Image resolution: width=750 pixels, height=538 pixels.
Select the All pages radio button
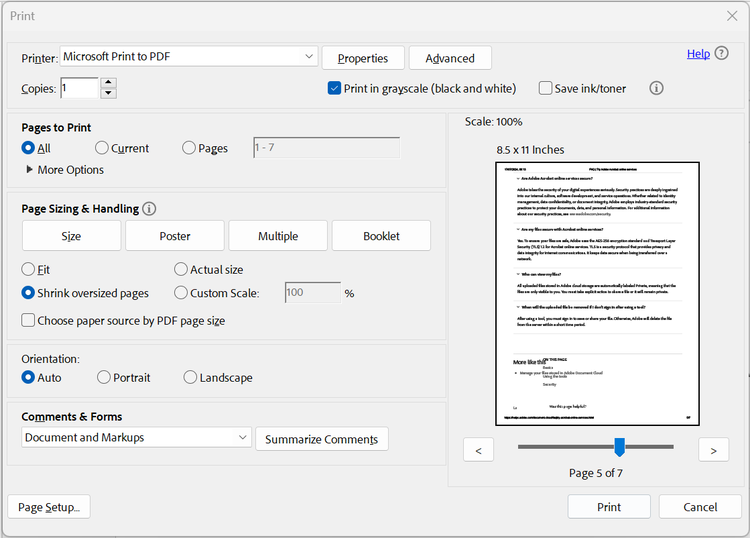[x=28, y=148]
